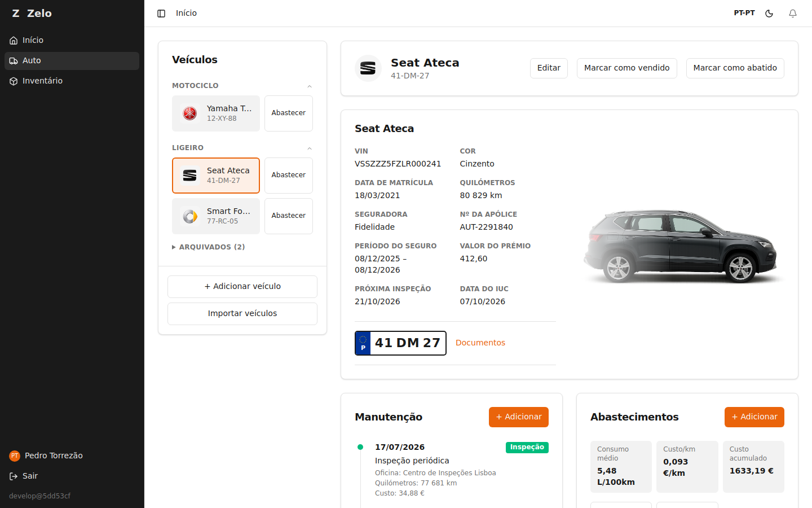Click the 17/07/2026 maintenance date
812x508 pixels.
pos(400,448)
